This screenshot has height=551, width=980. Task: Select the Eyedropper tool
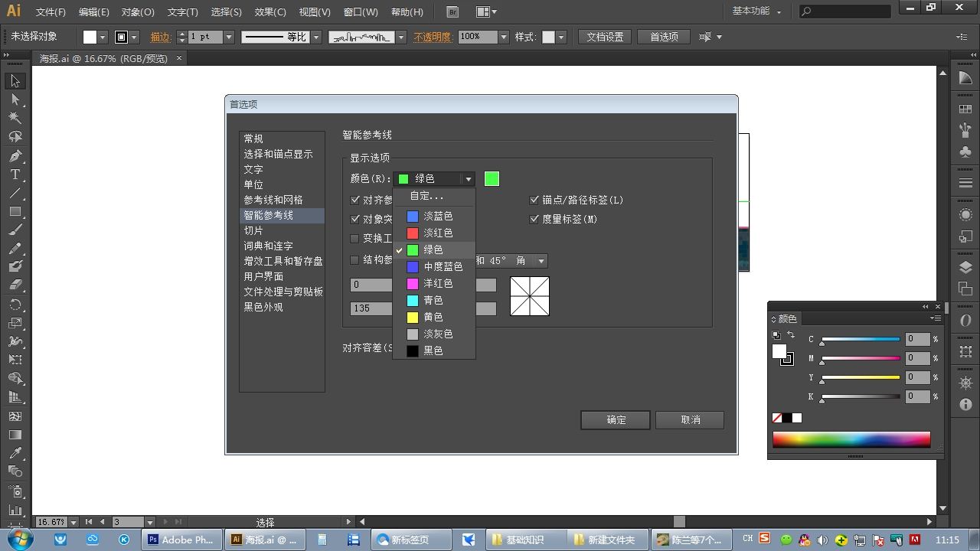(x=15, y=453)
